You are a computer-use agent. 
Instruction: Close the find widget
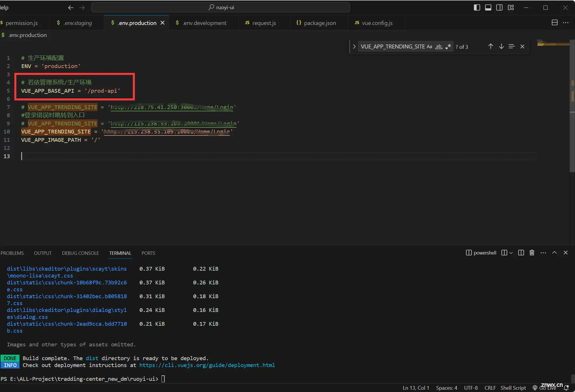(522, 46)
